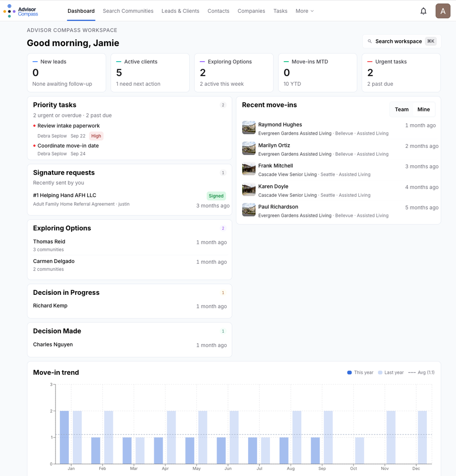This screenshot has width=456, height=476.
Task: Open Leads & Clients tab
Action: point(180,11)
